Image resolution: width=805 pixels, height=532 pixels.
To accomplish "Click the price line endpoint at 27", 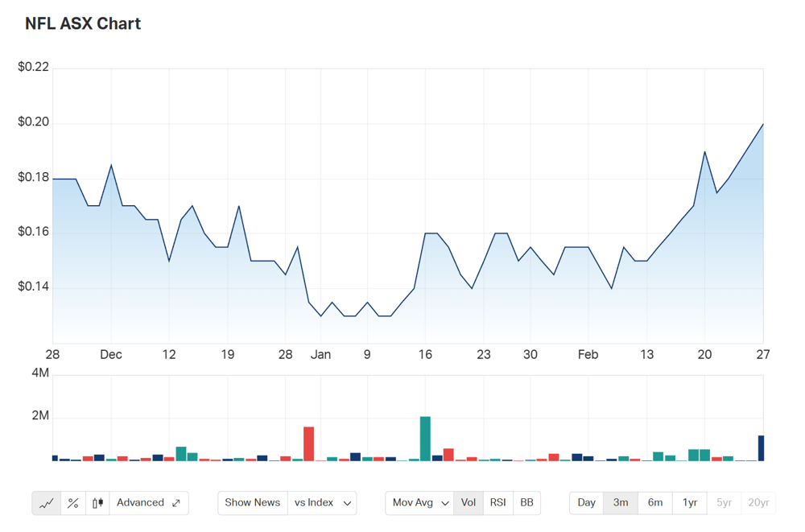I will [x=763, y=124].
